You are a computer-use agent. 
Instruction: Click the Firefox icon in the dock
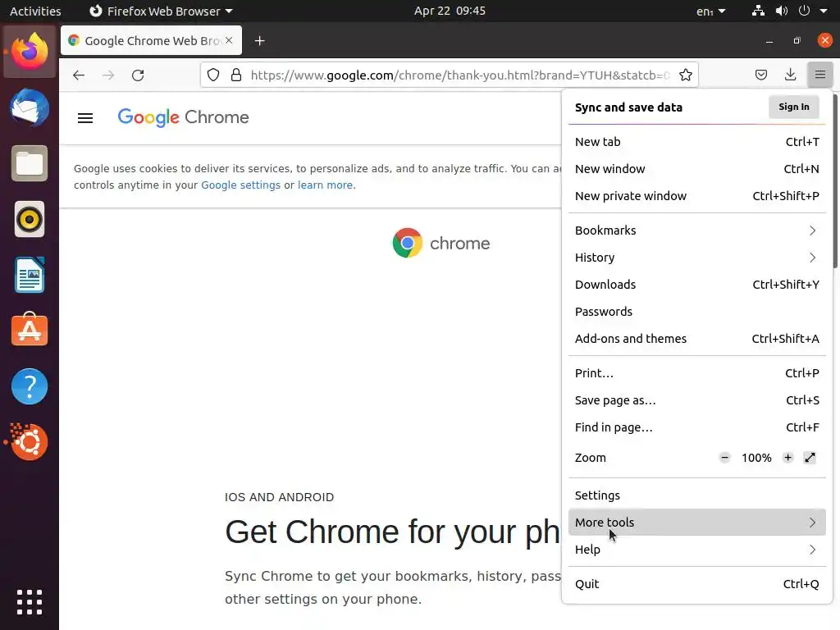point(30,51)
